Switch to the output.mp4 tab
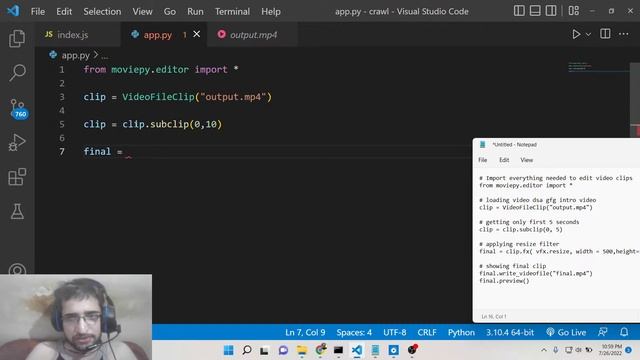The height and width of the screenshot is (360, 640). coord(253,35)
